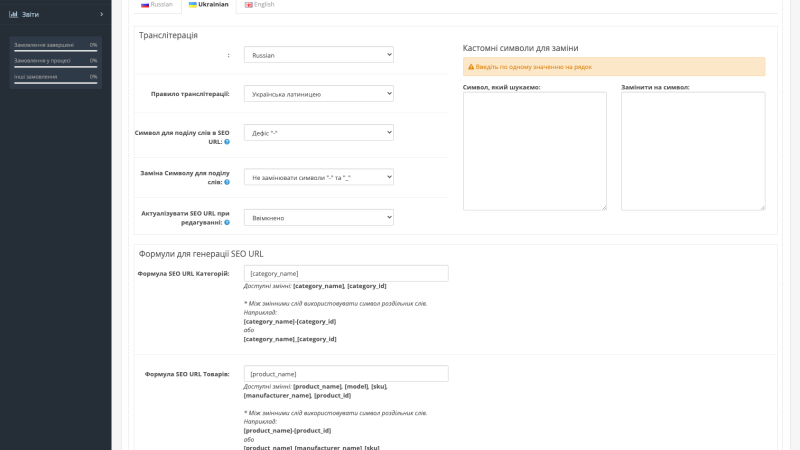800x450 pixels.
Task: Click the Формула SEO URL Категорій label
Action: [x=183, y=273]
